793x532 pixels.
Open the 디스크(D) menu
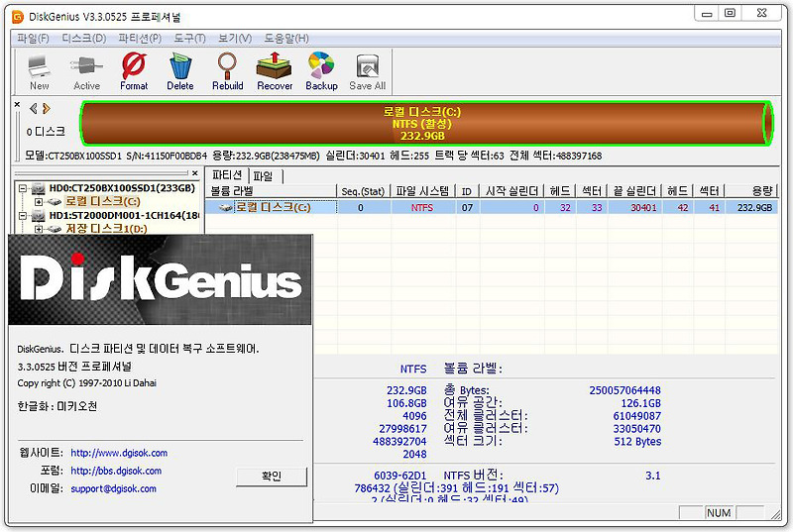[x=84, y=39]
